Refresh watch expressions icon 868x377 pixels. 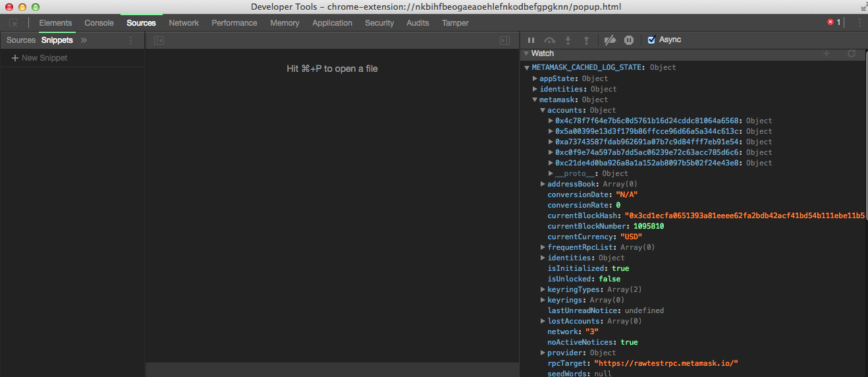(x=852, y=53)
